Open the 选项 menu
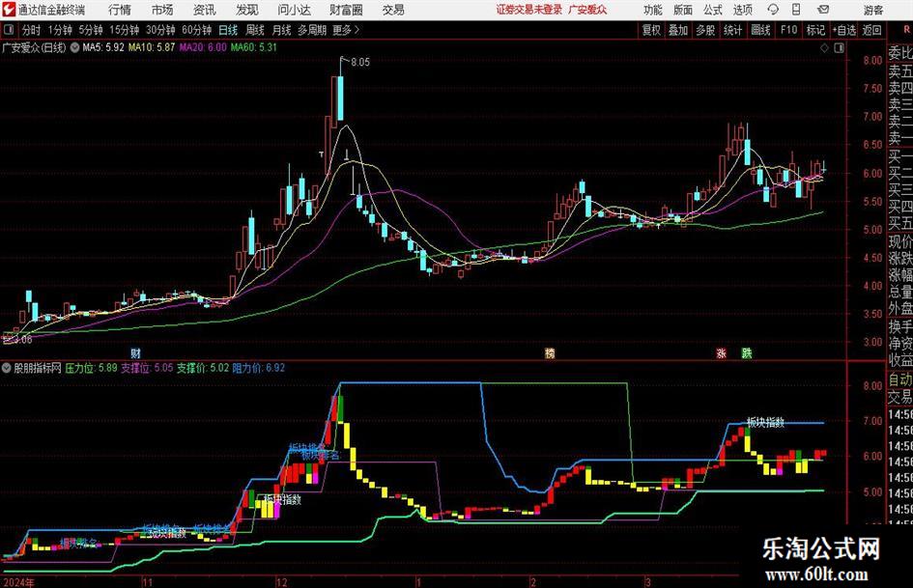 [x=742, y=10]
